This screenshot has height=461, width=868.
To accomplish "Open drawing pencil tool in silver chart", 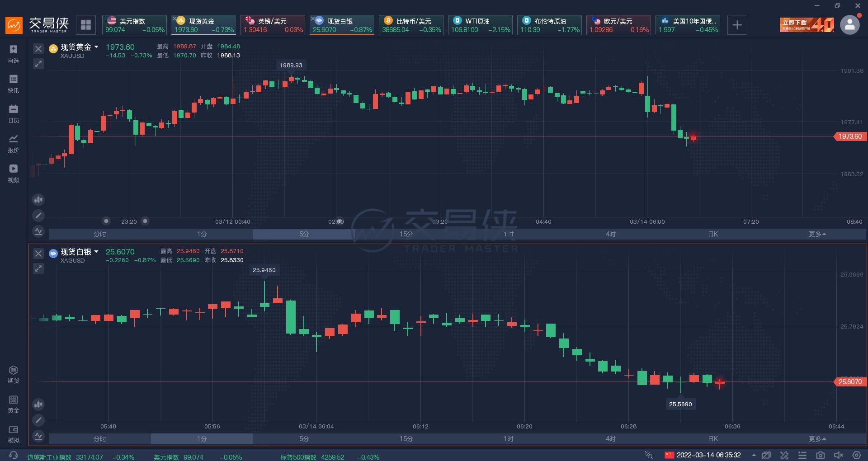I will [38, 420].
